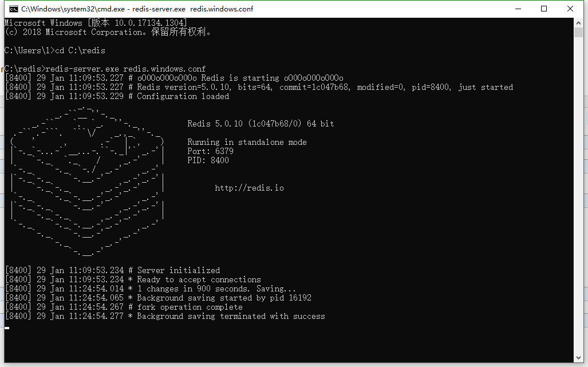
Task: Click the 'Configuration loaded' log line
Action: tap(117, 96)
